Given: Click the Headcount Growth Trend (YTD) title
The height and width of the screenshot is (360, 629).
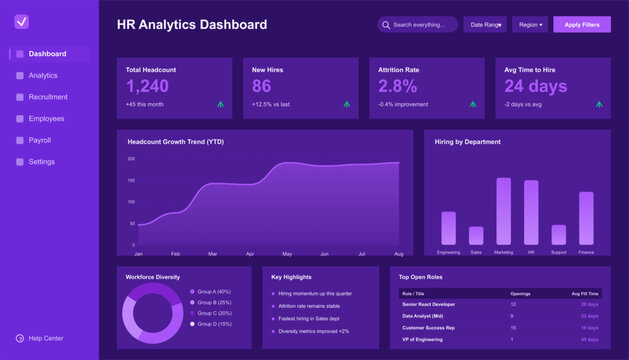Looking at the screenshot, I should click(x=176, y=142).
